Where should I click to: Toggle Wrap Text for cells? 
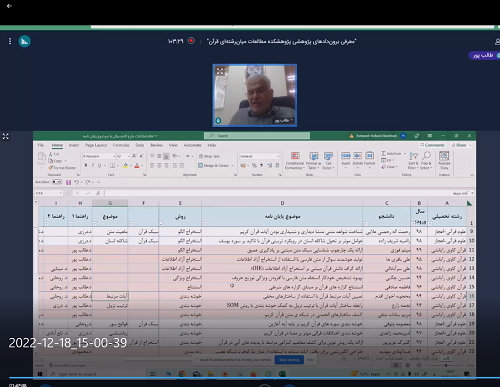[209, 156]
